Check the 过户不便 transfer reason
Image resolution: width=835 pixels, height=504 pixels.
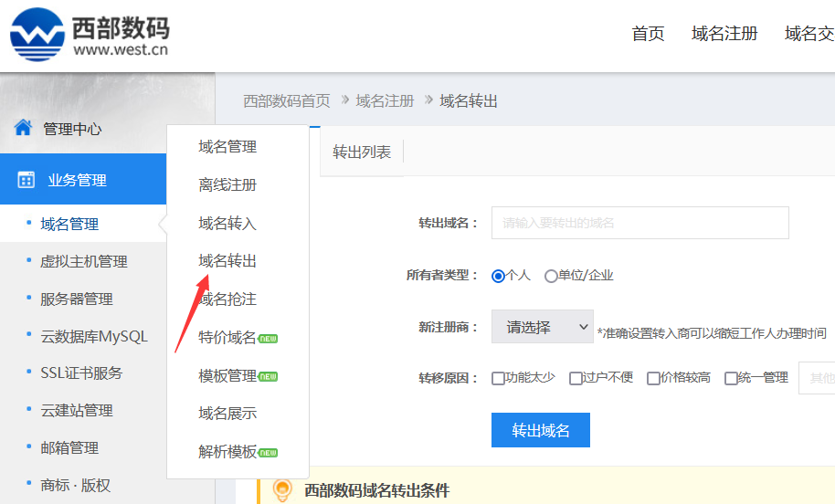[576, 378]
